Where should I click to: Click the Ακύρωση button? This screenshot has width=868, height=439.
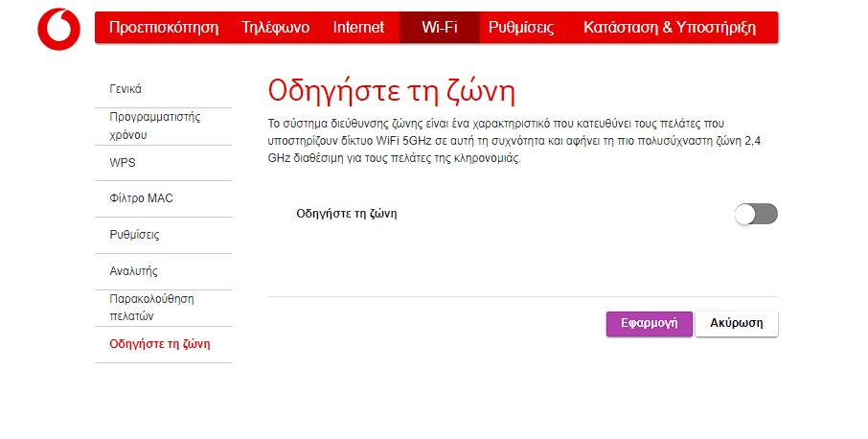tap(736, 323)
